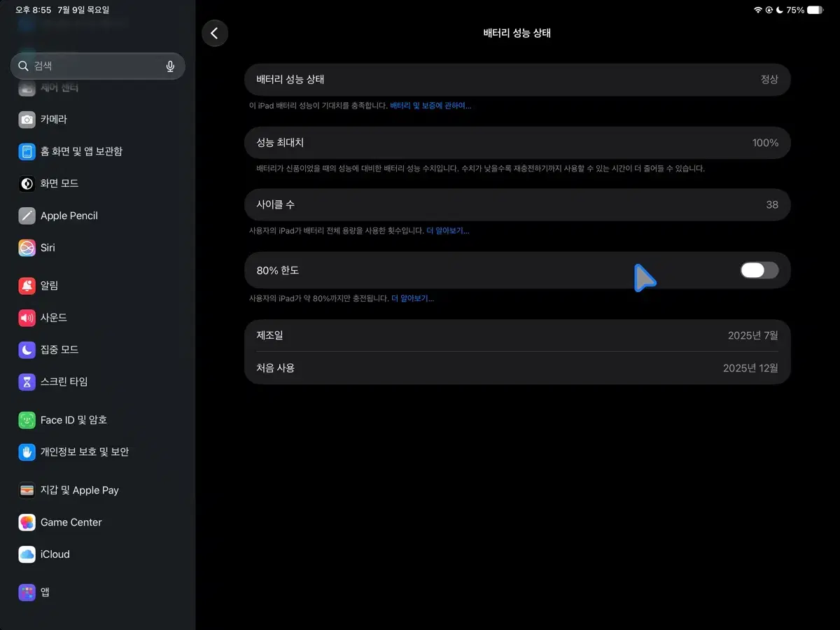This screenshot has width=840, height=630.
Task: Open 더 알아보기 link under 80% 한도
Action: tap(412, 298)
